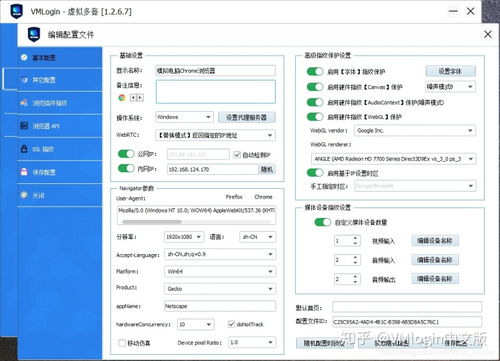Toggle the IP-based timezone switch
Image resolution: width=500 pixels, height=361 pixels.
pyautogui.click(x=315, y=173)
